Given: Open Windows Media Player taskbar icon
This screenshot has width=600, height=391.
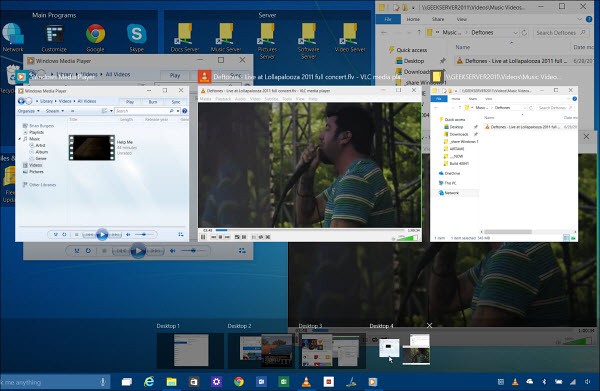Looking at the screenshot, I should tap(372, 381).
